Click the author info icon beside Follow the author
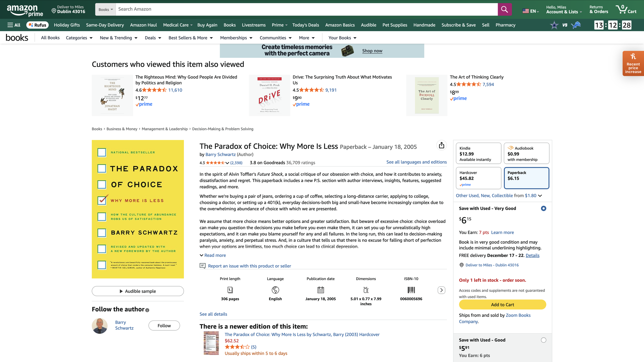Screen dimensions: 644x362 [x=147, y=310]
